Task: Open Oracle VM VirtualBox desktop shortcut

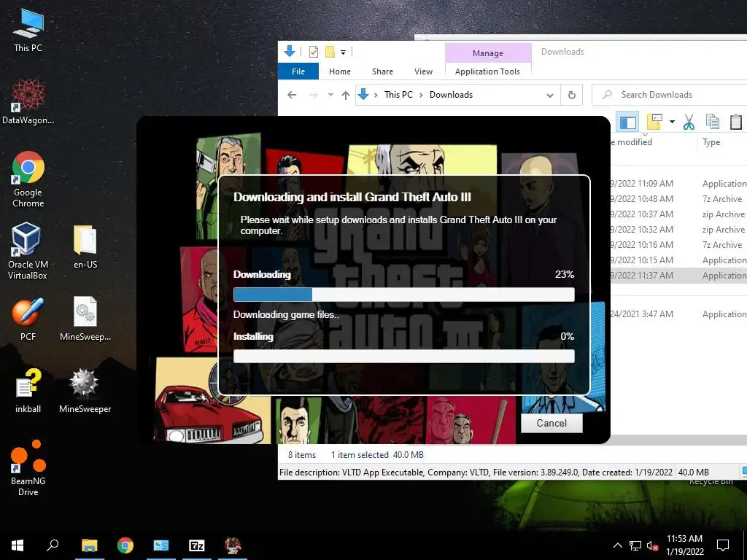Action: (x=27, y=251)
